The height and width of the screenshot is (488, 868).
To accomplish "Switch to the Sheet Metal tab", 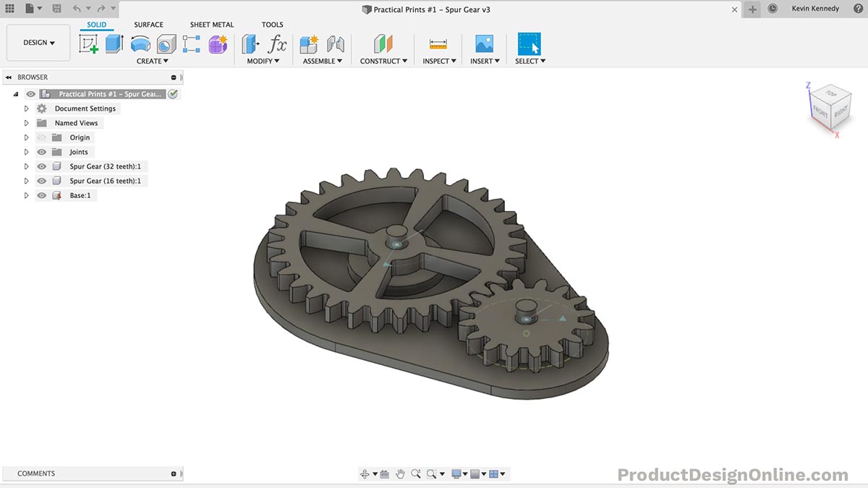I will point(211,24).
